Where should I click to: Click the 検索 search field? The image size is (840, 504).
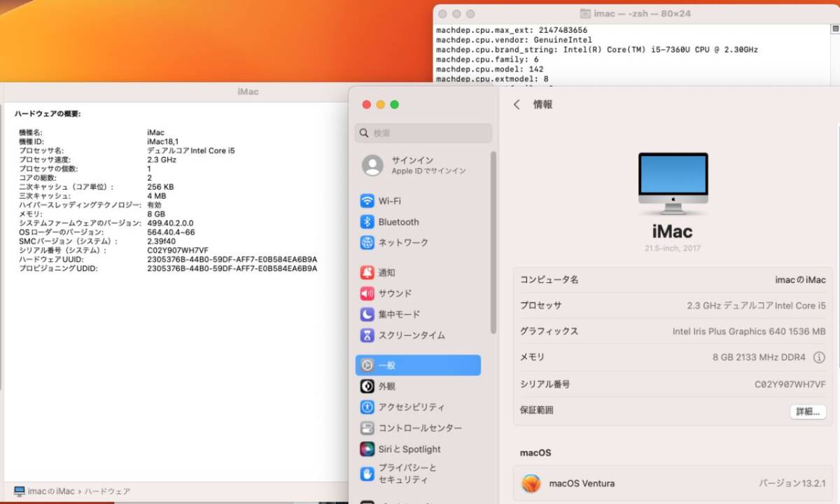(x=423, y=132)
